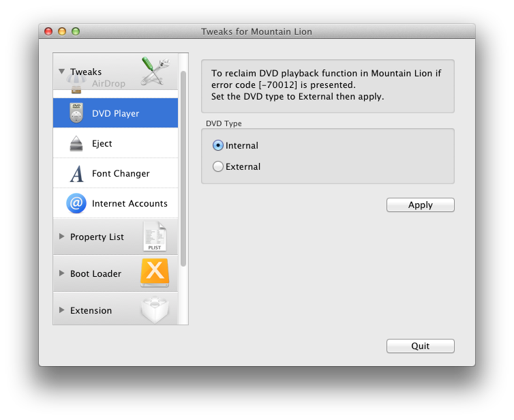Click the Internet Accounts @ icon
The image size is (514, 420).
click(76, 203)
